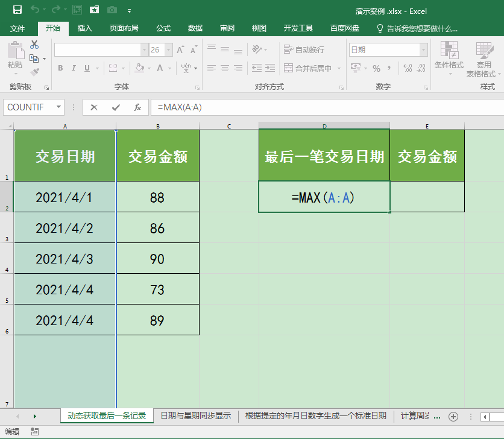Screen dimensions: 504x439
Task: Click the increase font size icon
Action: point(180,49)
